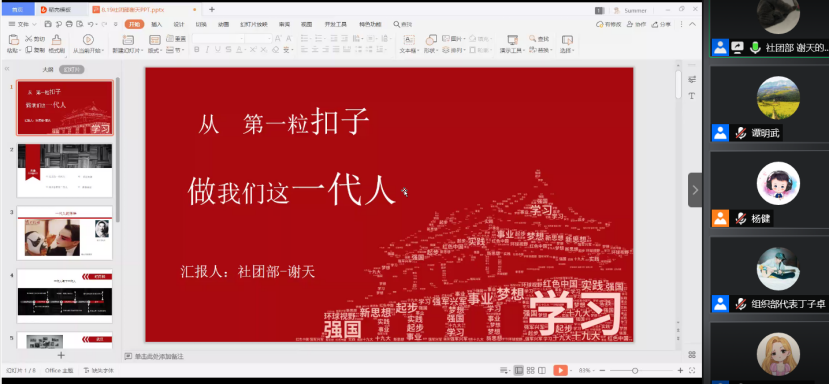Click the Format Painter brush icon
The height and width of the screenshot is (384, 829).
pos(57,40)
